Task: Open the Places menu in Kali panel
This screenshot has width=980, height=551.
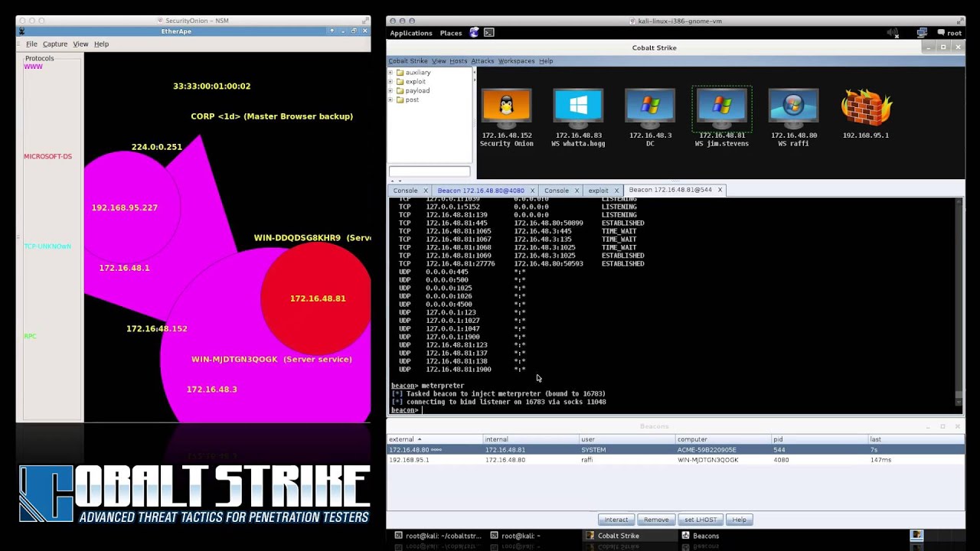Action: click(451, 33)
